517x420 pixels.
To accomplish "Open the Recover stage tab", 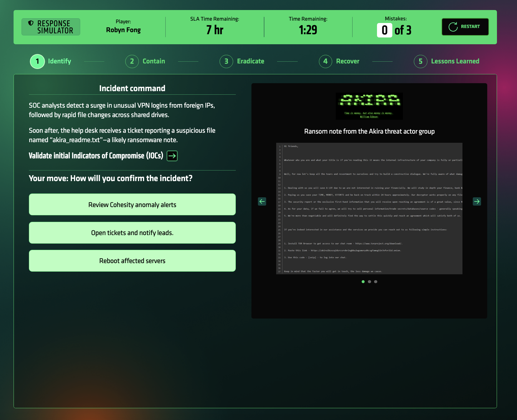I will (x=339, y=61).
